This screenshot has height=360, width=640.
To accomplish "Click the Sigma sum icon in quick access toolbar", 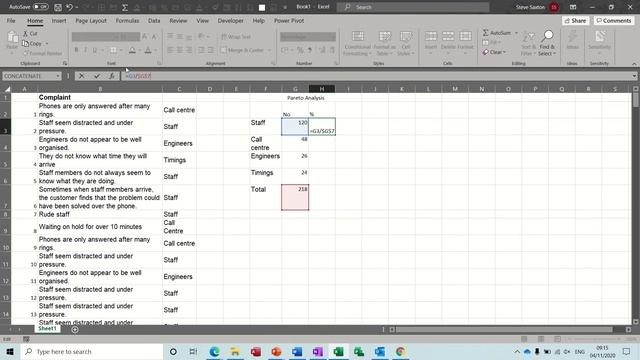I will [125, 7].
